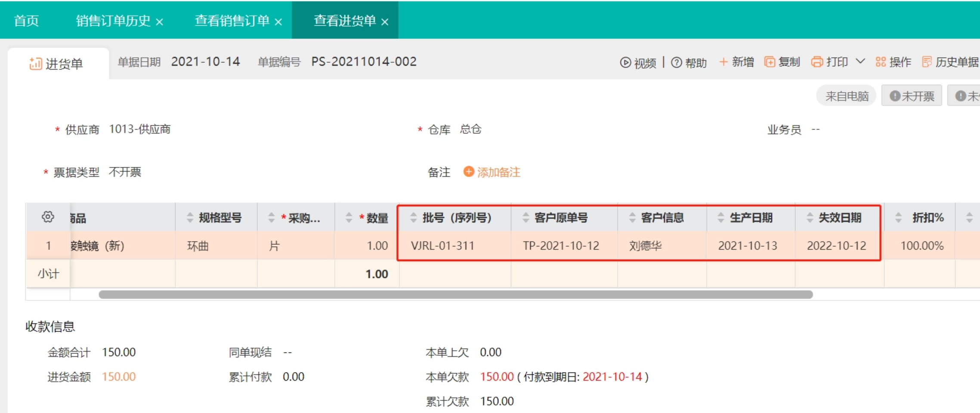Click the table column settings gear icon
The height and width of the screenshot is (413, 980).
48,217
